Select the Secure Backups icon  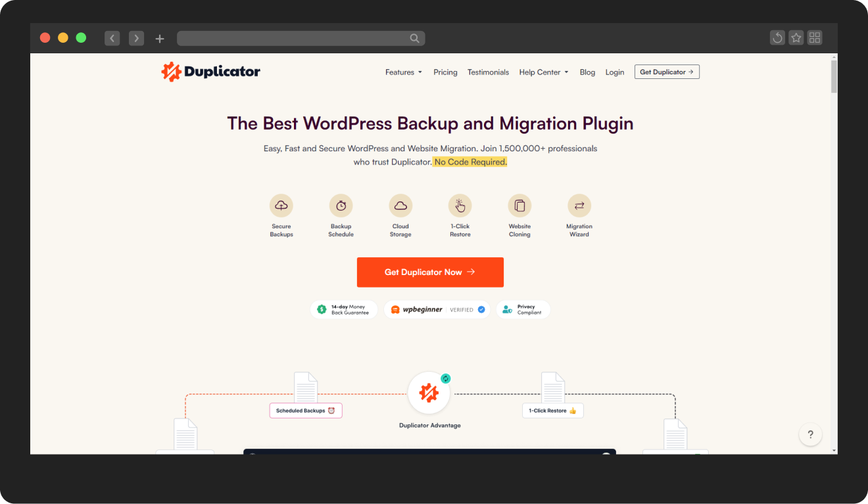281,205
